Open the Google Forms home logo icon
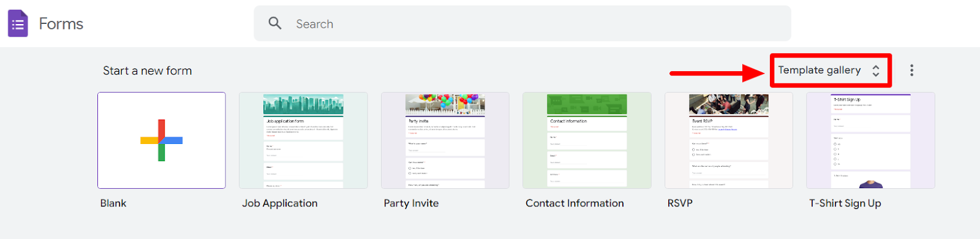 [18, 24]
